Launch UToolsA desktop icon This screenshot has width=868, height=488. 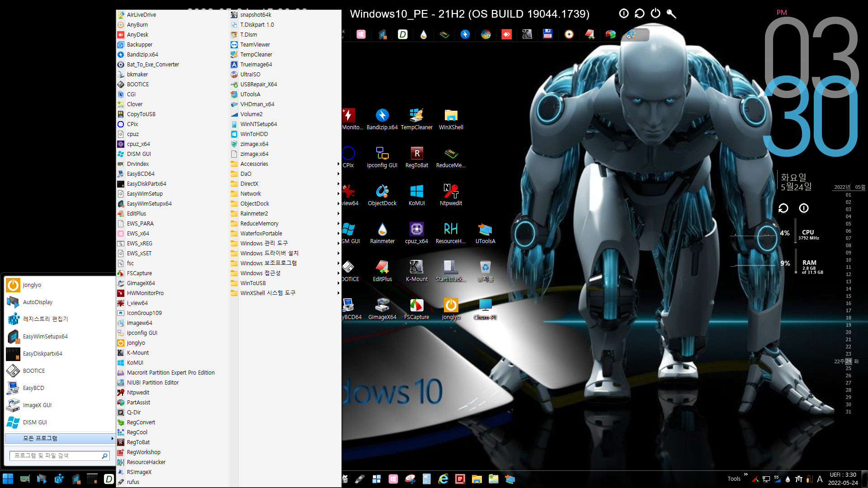pyautogui.click(x=485, y=233)
